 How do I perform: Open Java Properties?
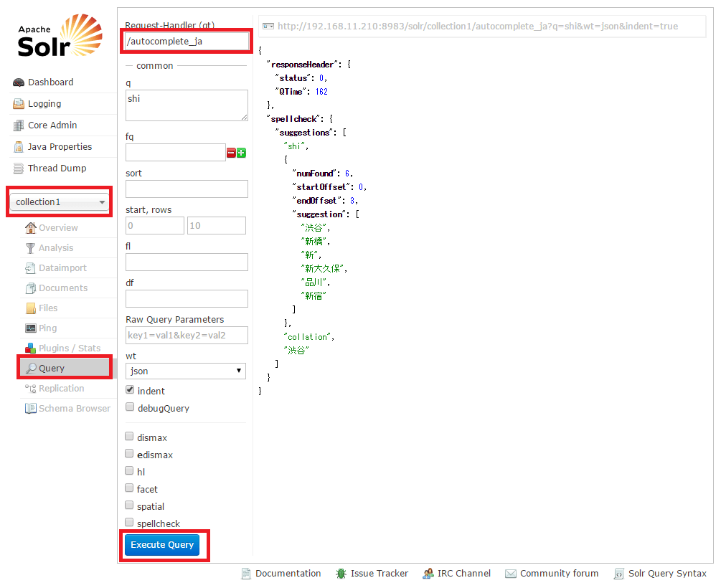tap(60, 147)
